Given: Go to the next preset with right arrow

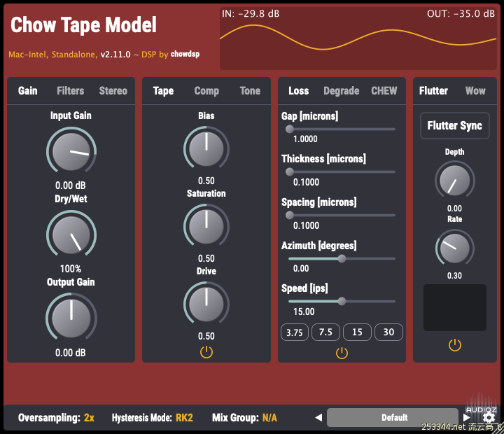Looking at the screenshot, I should coord(466,418).
